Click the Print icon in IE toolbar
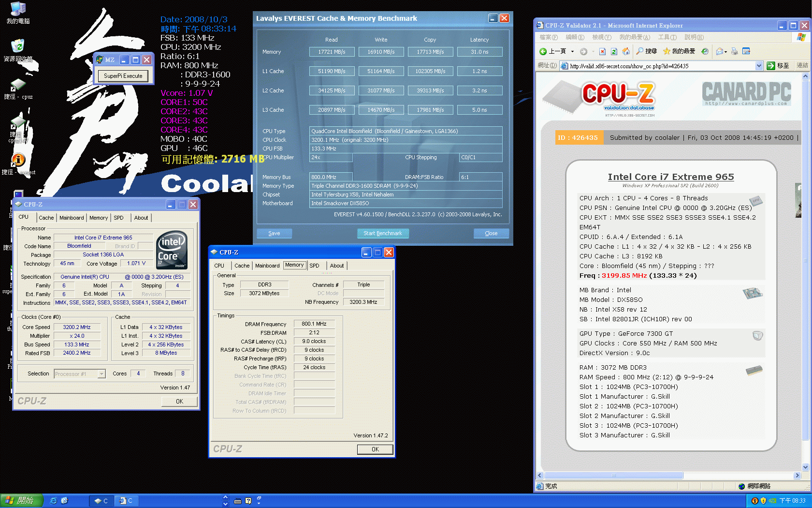The height and width of the screenshot is (508, 812). (x=735, y=51)
